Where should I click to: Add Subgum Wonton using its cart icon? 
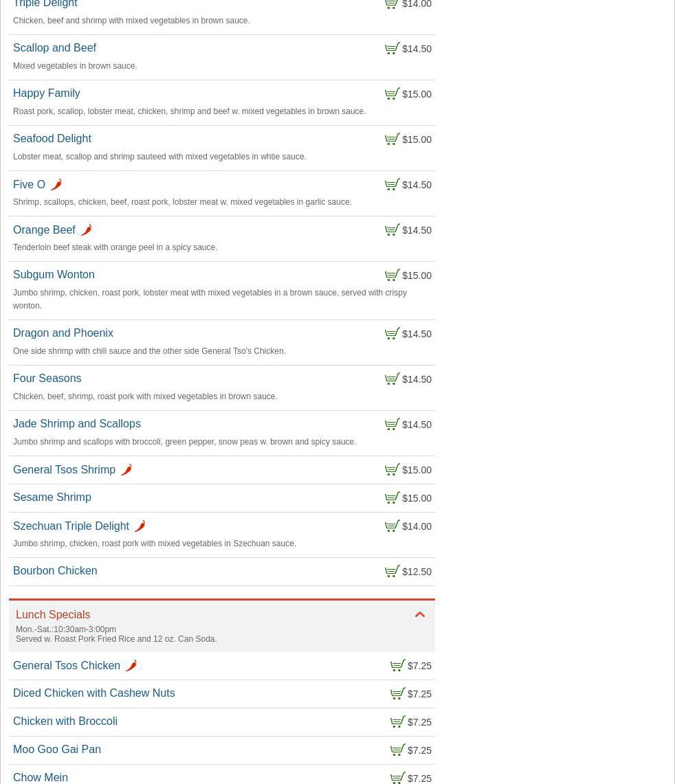tap(392, 276)
